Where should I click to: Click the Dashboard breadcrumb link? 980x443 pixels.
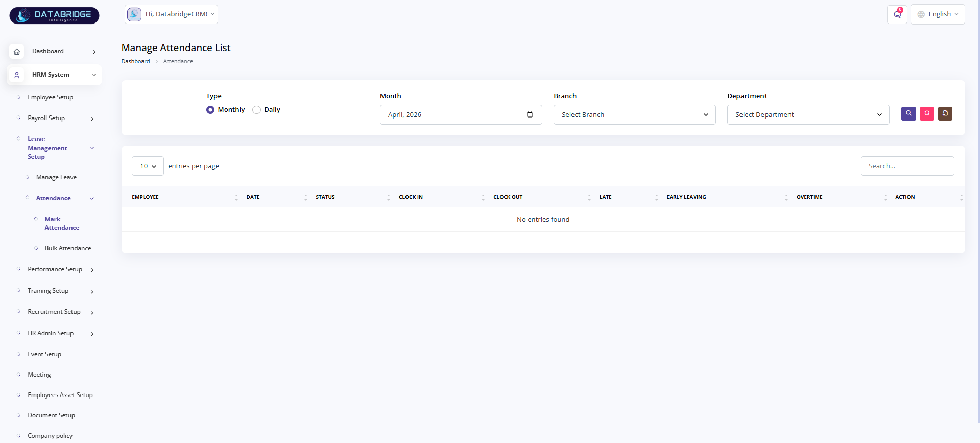(x=135, y=61)
